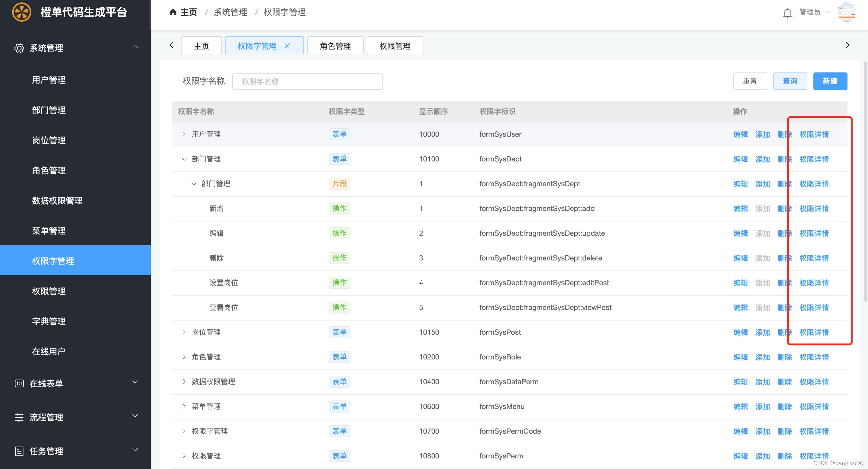Click the 新建 button
The image size is (868, 469).
[x=830, y=81]
